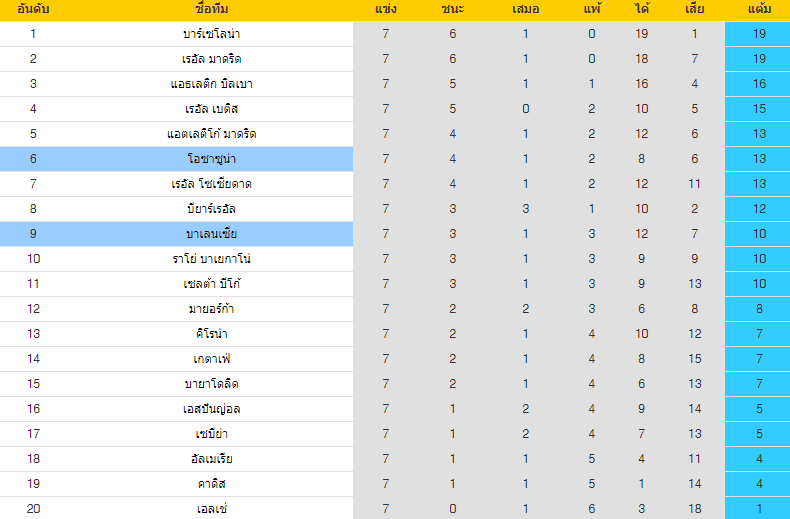Viewport: 790px width, 519px height.
Task: Click เรอัล เบติส points value 15
Action: click(x=759, y=109)
